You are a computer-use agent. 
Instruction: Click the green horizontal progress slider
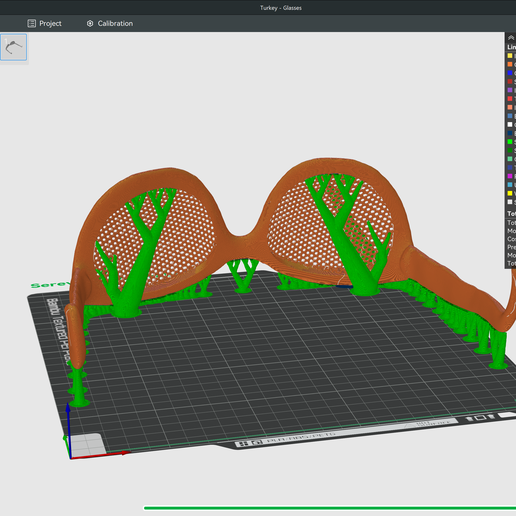point(330,508)
